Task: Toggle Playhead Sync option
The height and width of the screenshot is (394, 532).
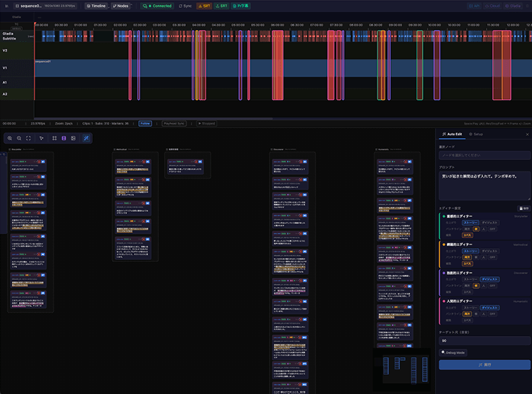Action: pos(174,123)
